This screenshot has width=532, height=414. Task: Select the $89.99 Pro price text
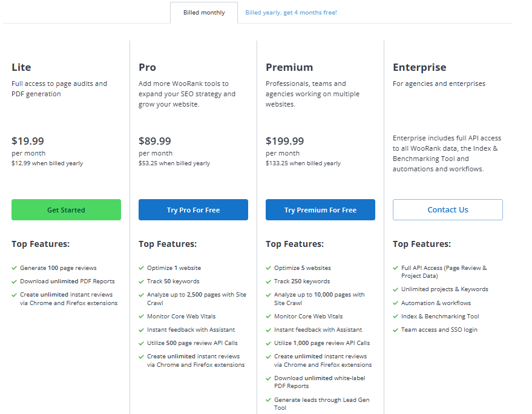(x=155, y=140)
